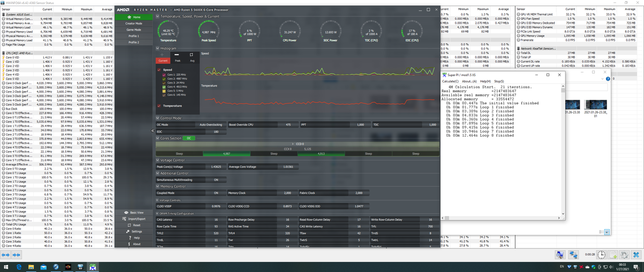Open Ryzen Master Settings
Image resolution: width=644 pixels, height=272 pixels.
pyautogui.click(x=133, y=232)
